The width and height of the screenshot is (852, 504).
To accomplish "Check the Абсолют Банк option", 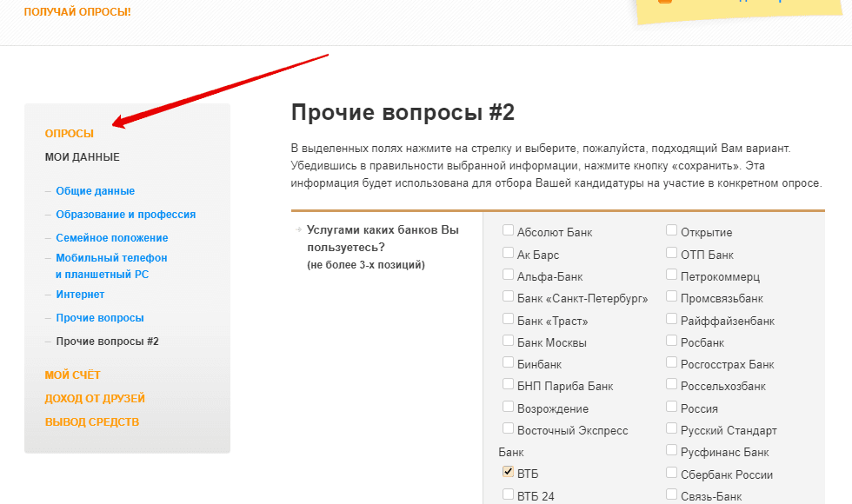I will (509, 230).
